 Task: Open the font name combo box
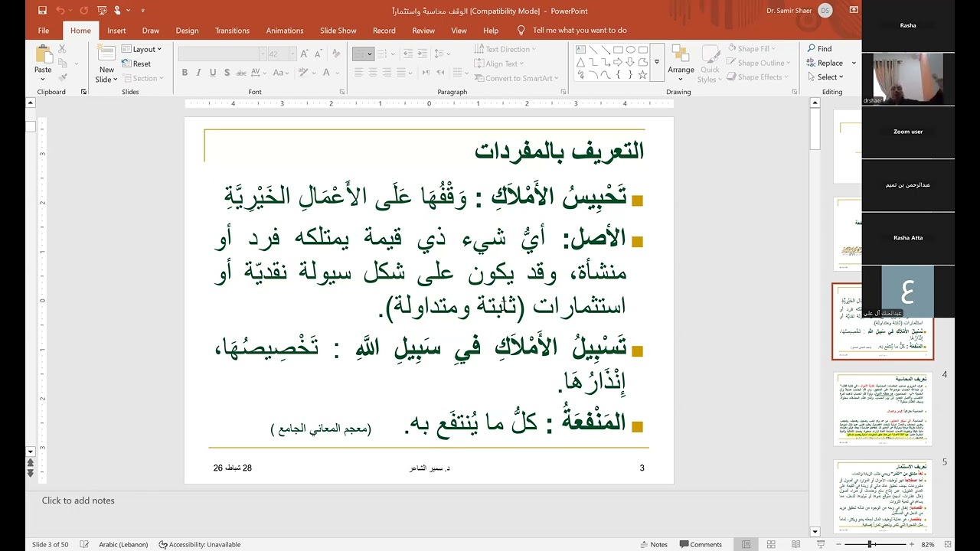point(221,54)
